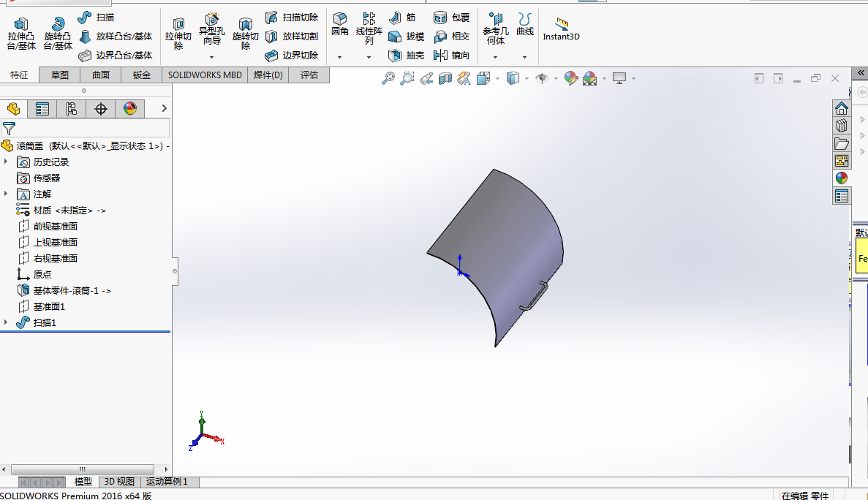Expand the 曲线 dropdown arrow
Image resolution: width=868 pixels, height=500 pixels.
click(525, 57)
